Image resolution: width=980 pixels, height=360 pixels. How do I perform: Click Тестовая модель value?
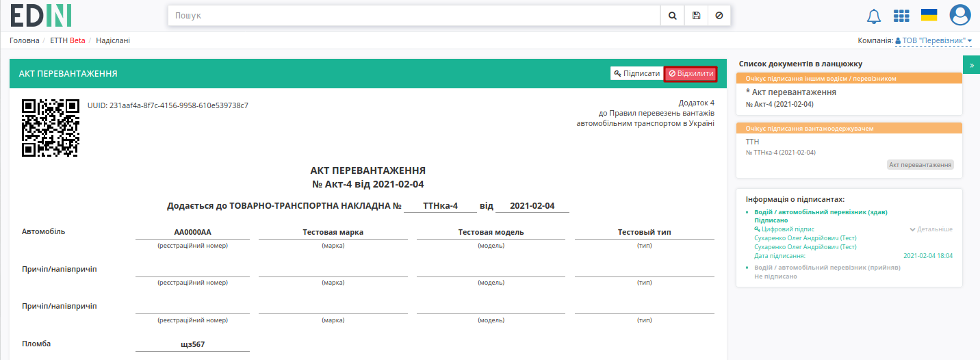pos(491,232)
